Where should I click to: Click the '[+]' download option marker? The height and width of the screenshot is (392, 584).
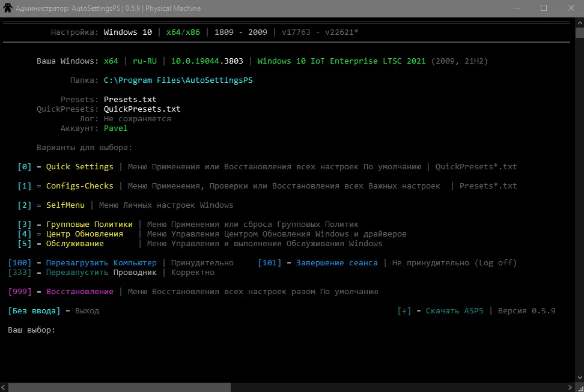[404, 311]
